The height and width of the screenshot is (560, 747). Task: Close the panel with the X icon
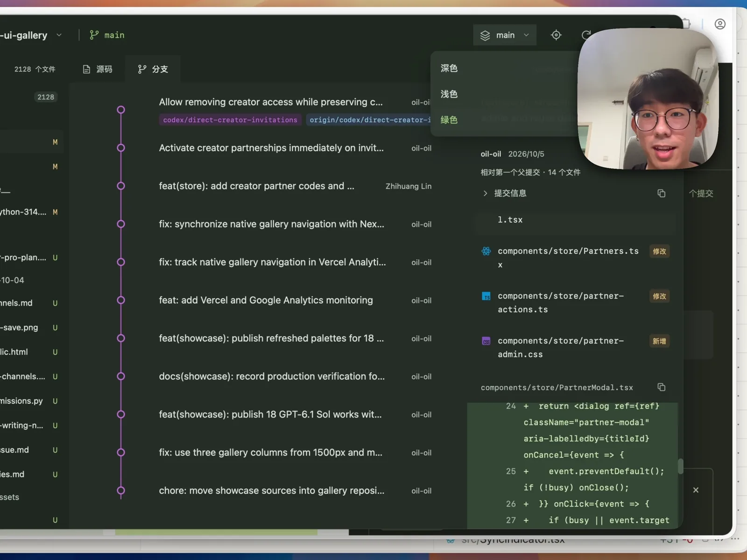(696, 490)
